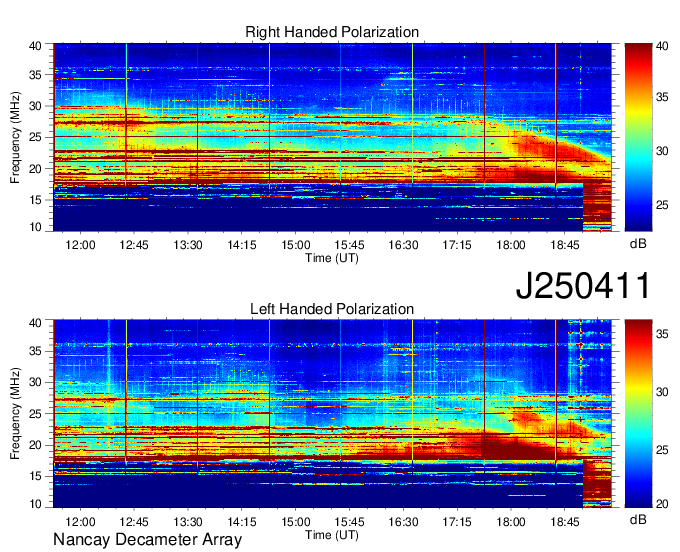The width and height of the screenshot is (680, 552).
Task: Click 15:45 time tick on right-handed plot
Action: [350, 245]
